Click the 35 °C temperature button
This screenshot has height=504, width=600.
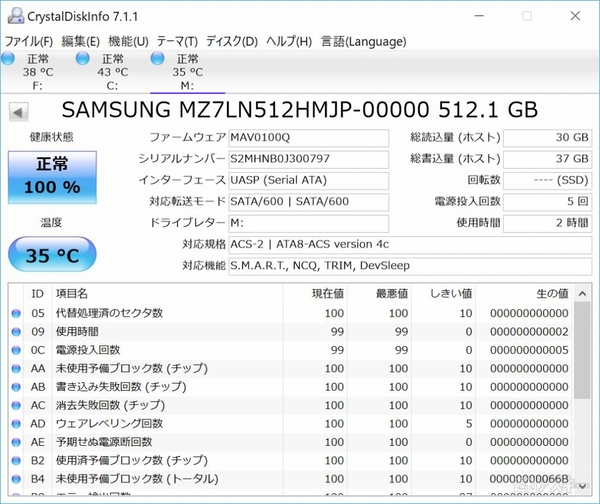52,254
